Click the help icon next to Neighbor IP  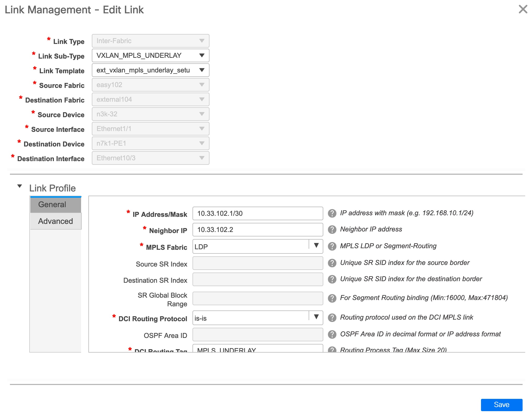point(332,230)
